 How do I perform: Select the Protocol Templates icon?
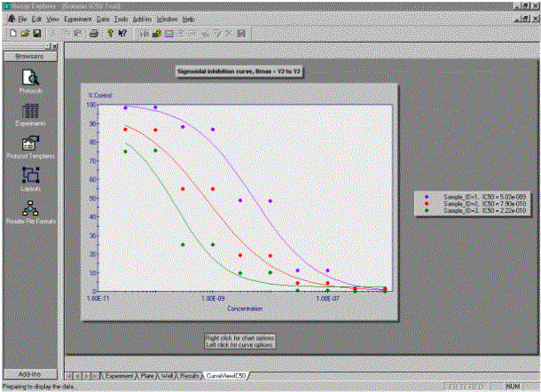[x=30, y=145]
